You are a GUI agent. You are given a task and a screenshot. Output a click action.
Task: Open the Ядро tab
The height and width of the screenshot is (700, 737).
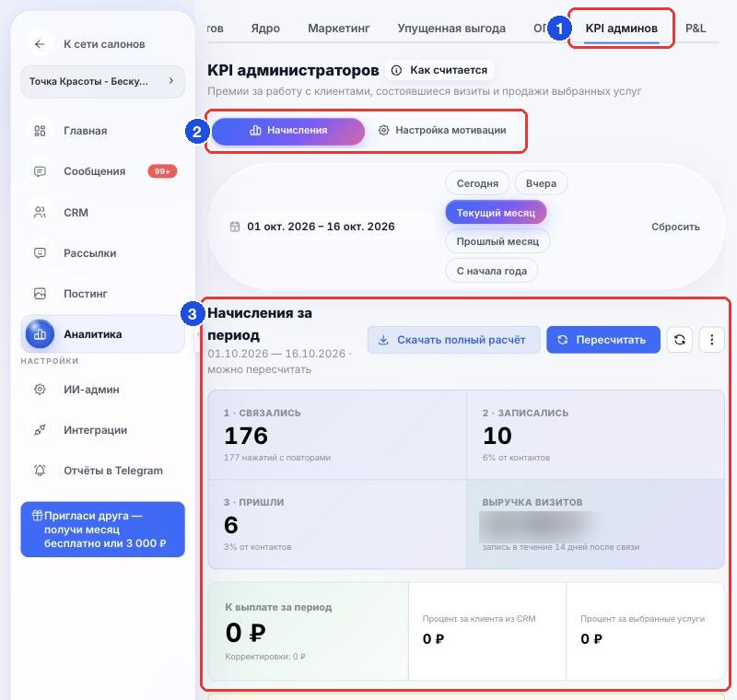pyautogui.click(x=265, y=29)
